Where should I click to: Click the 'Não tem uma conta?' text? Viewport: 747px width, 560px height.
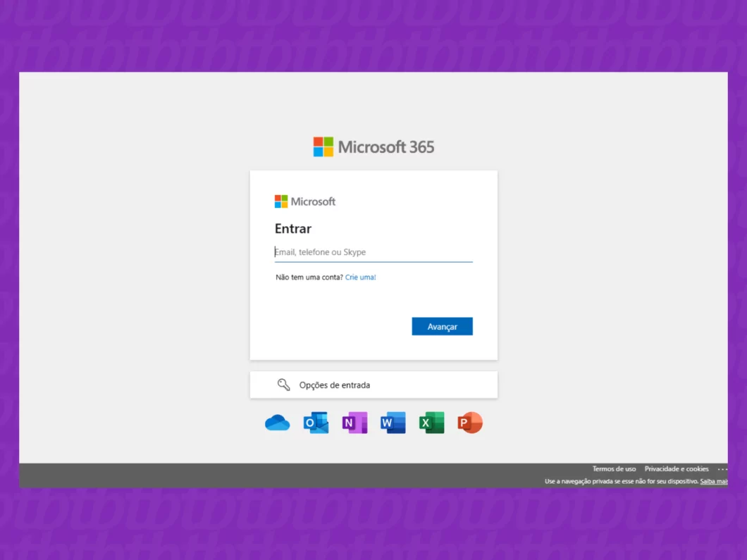point(309,277)
